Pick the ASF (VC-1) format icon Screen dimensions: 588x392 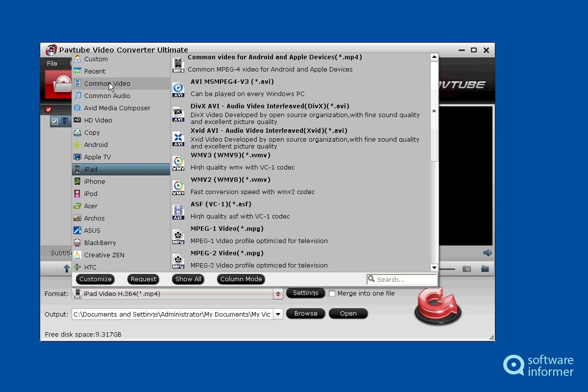click(178, 212)
